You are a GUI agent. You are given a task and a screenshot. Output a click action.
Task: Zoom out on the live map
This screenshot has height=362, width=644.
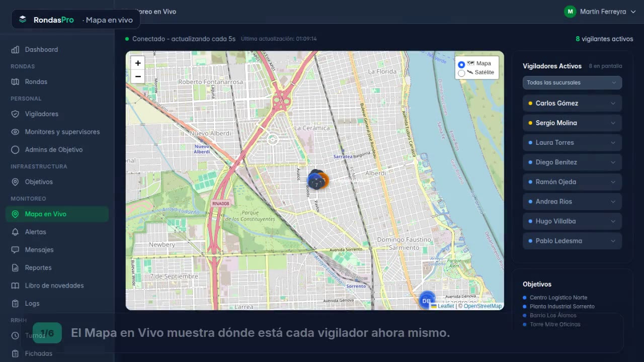pyautogui.click(x=138, y=76)
